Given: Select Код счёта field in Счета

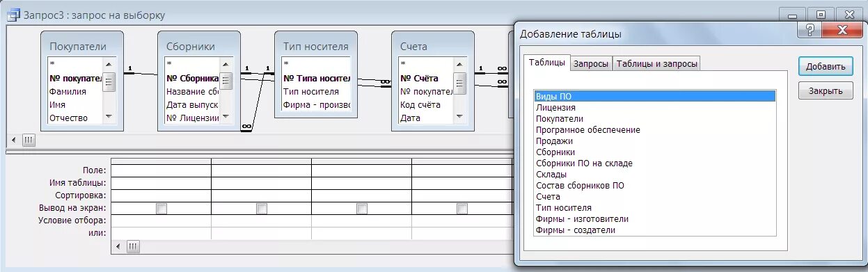Looking at the screenshot, I should tap(426, 104).
